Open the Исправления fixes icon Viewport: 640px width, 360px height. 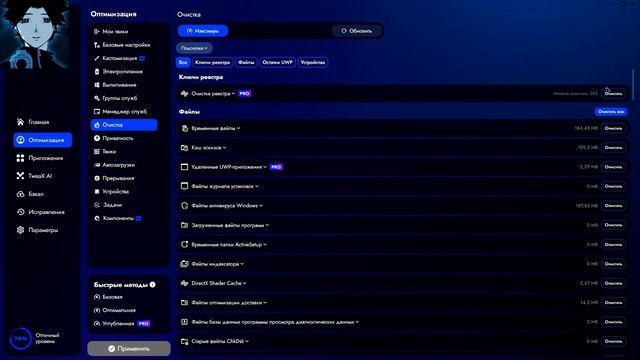[20, 212]
